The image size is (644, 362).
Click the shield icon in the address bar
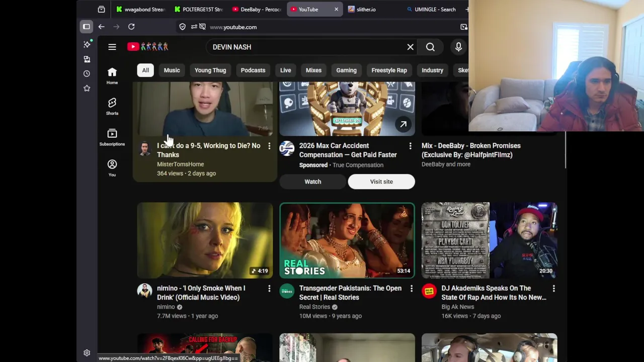(x=183, y=27)
